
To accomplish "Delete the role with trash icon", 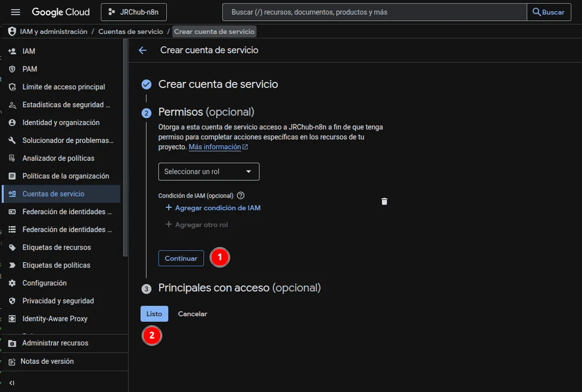I will tap(385, 201).
